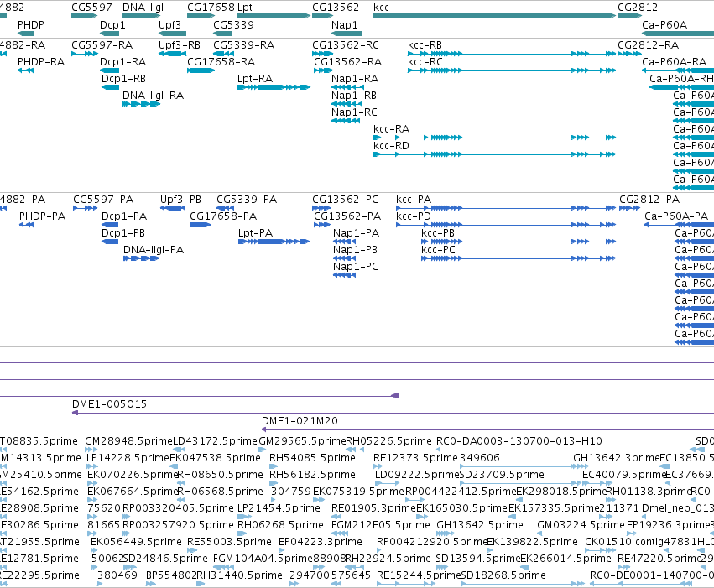Select the Nap1-PC protein
Viewport: 714px width, 588px height.
click(345, 275)
